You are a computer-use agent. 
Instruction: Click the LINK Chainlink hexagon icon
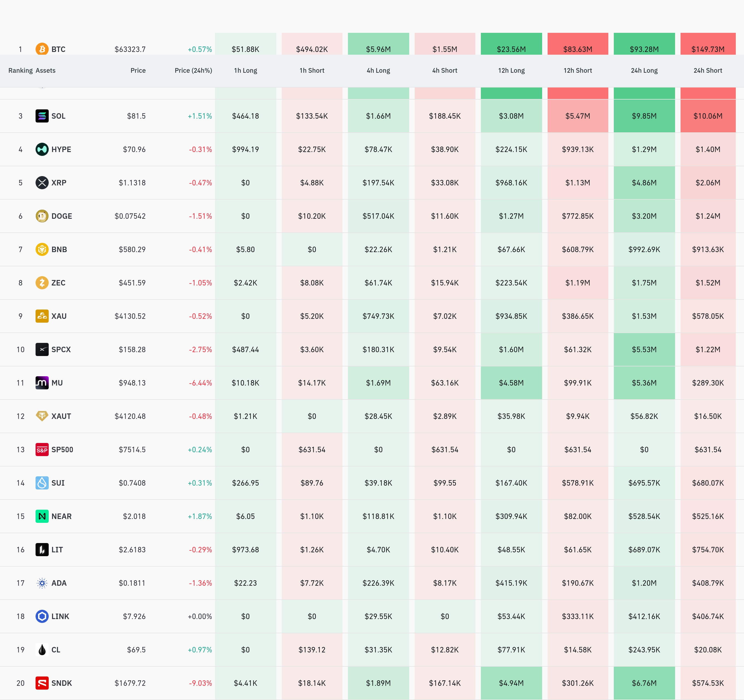point(42,616)
